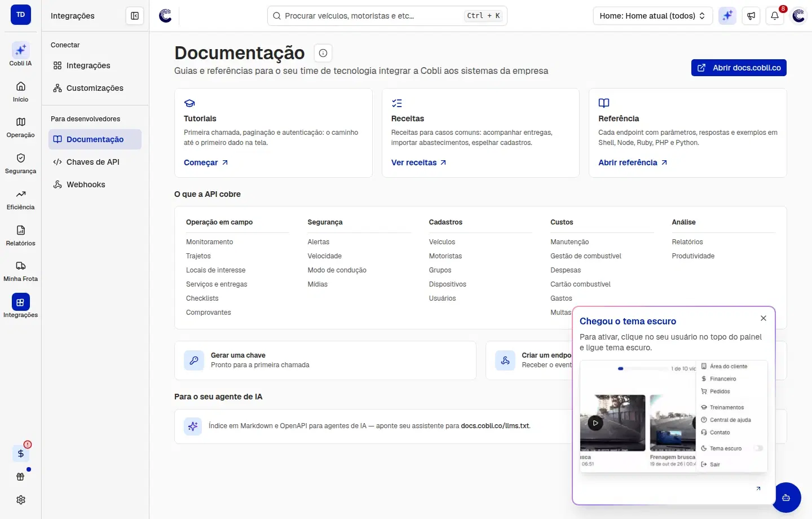Open the billing dollar icon with alert
Screen dimensions: 812x519
[x=21, y=454]
